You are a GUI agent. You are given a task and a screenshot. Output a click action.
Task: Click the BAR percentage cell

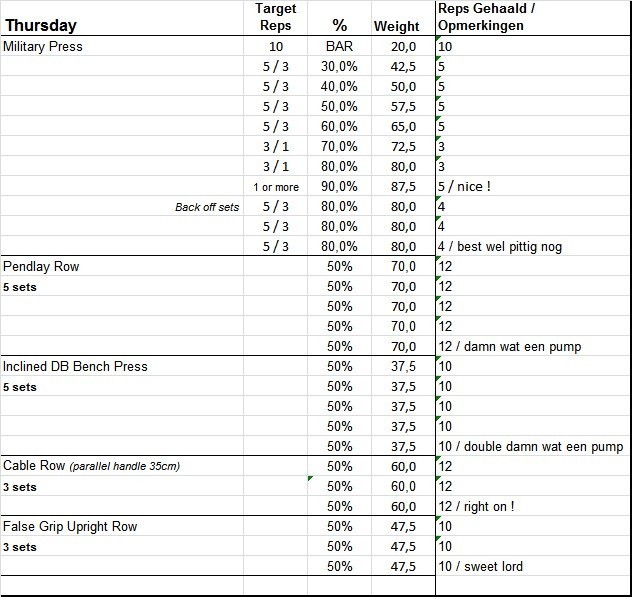coord(339,46)
